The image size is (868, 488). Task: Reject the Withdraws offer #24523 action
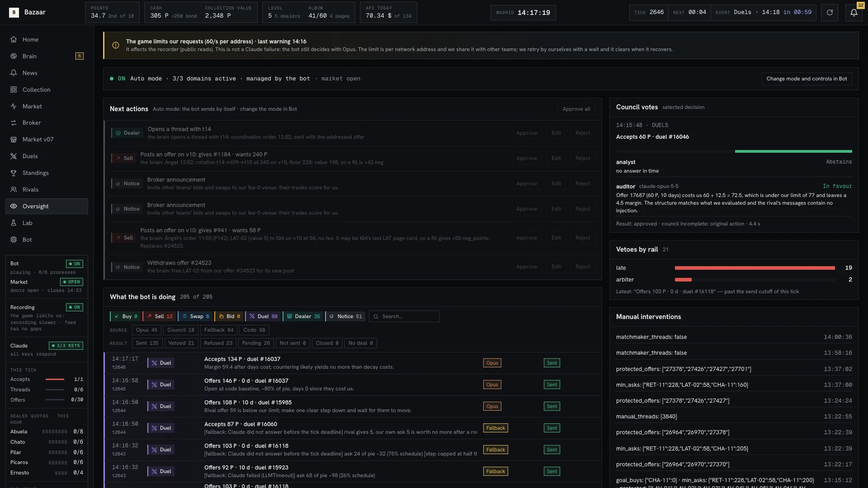(x=583, y=267)
